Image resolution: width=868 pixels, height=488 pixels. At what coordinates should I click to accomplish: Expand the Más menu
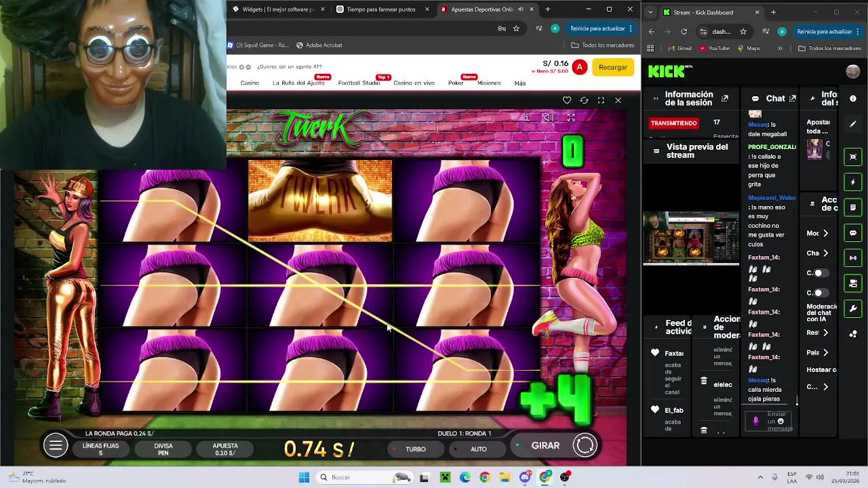pyautogui.click(x=520, y=83)
